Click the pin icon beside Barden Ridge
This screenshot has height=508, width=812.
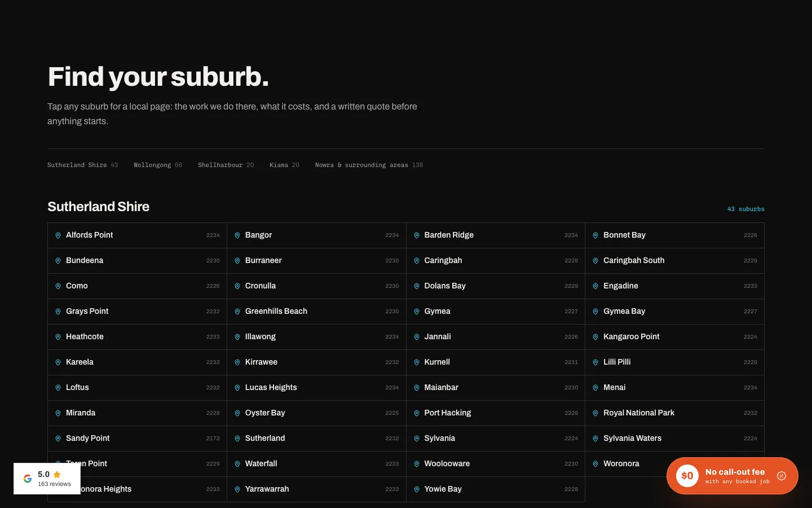417,235
